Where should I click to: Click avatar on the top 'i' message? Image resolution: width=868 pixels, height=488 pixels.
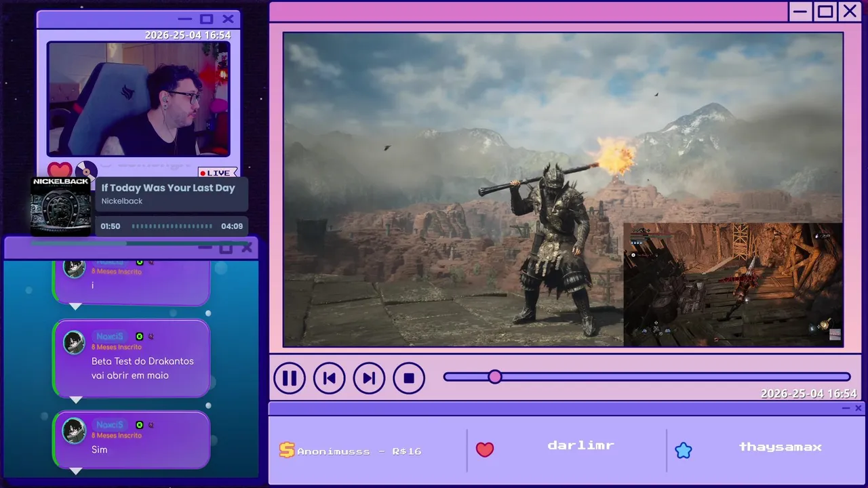[x=74, y=267]
